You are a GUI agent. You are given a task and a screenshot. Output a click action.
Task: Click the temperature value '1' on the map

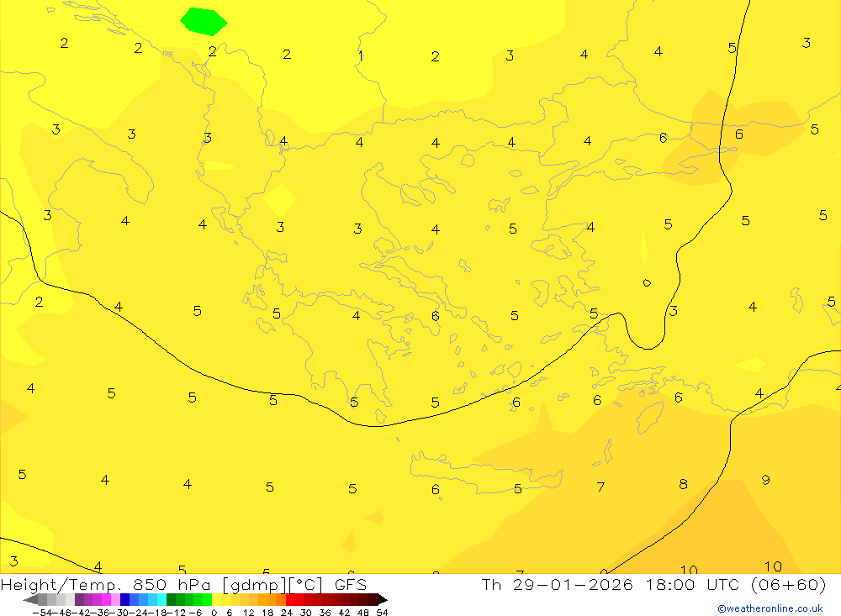361,55
